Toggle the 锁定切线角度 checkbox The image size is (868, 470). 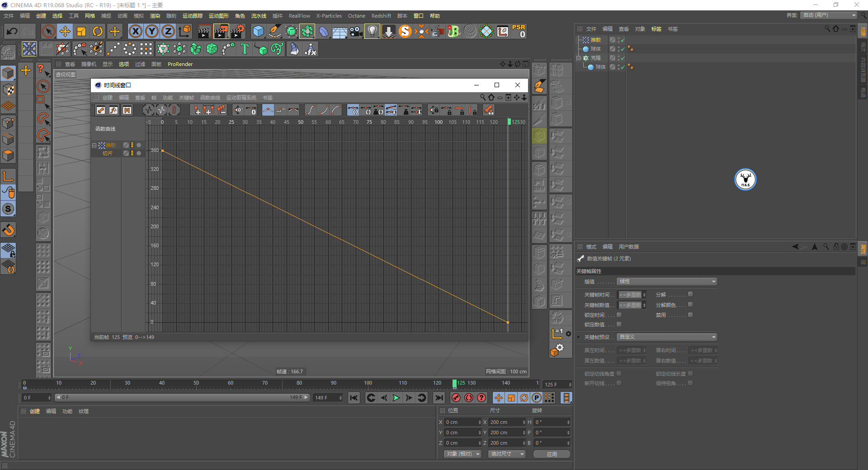619,373
